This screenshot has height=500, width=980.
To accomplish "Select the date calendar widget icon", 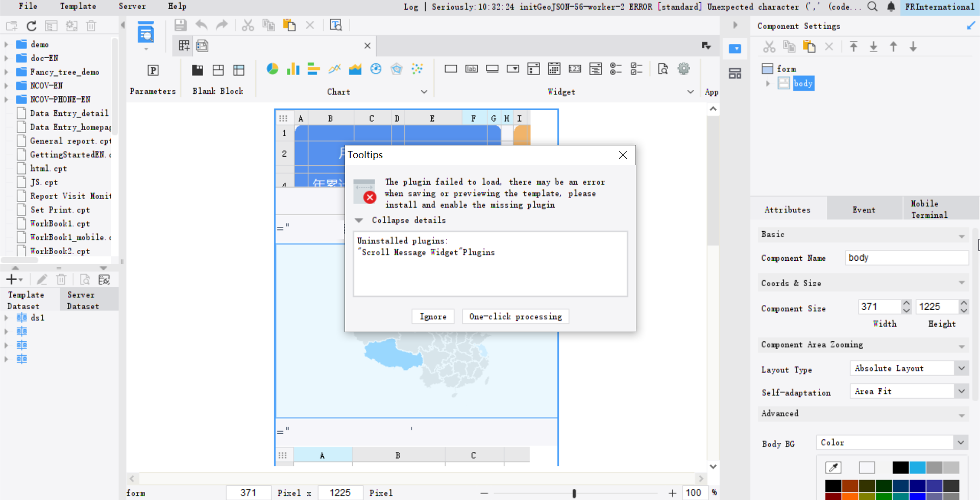I will click(554, 69).
